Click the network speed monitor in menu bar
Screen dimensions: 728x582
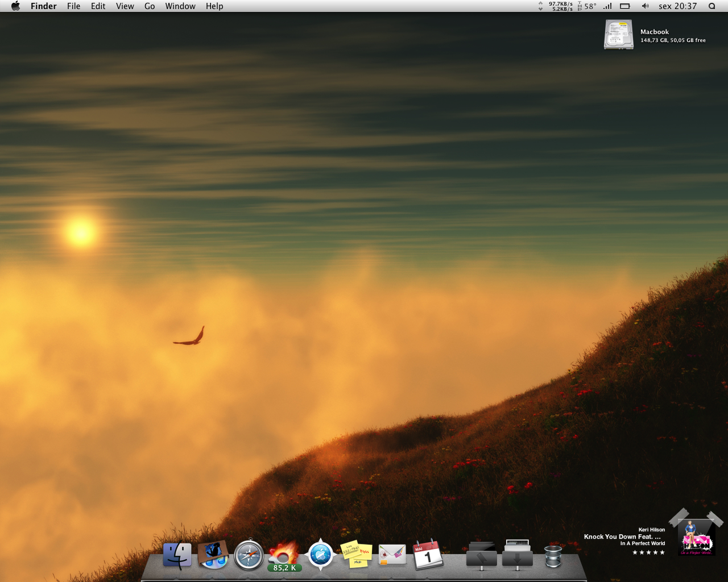coord(556,6)
